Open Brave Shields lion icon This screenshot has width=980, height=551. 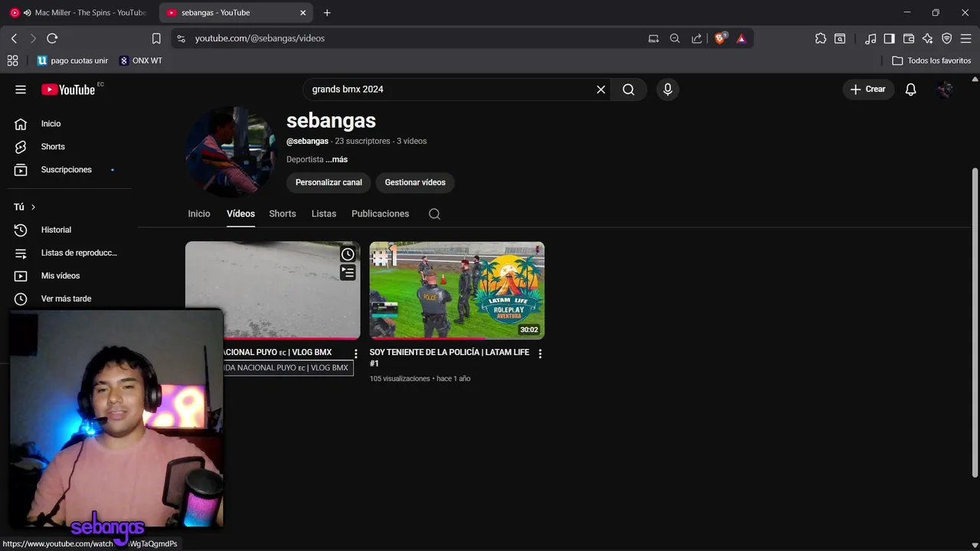(720, 38)
